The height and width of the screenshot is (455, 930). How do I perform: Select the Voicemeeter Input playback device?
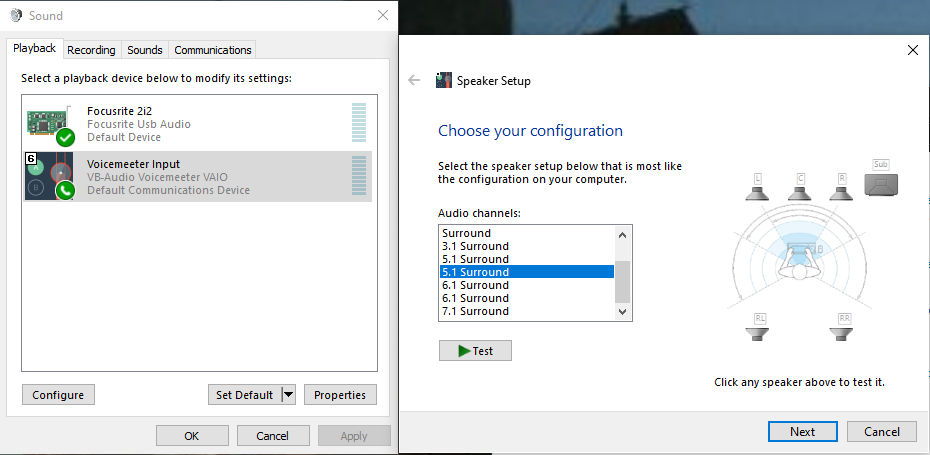(x=198, y=177)
